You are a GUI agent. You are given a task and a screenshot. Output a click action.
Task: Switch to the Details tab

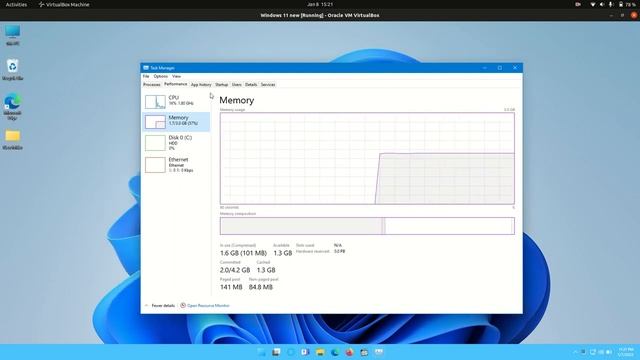pyautogui.click(x=251, y=84)
